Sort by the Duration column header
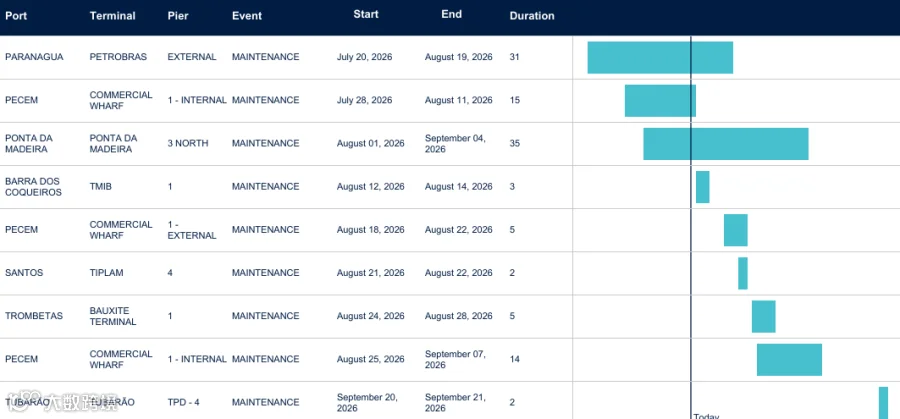 [x=532, y=15]
